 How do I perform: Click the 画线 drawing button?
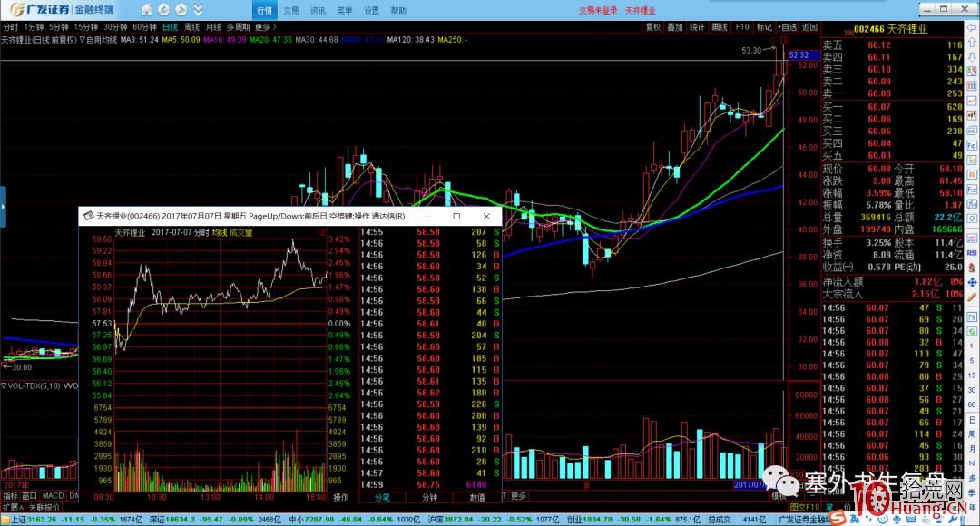(720, 27)
